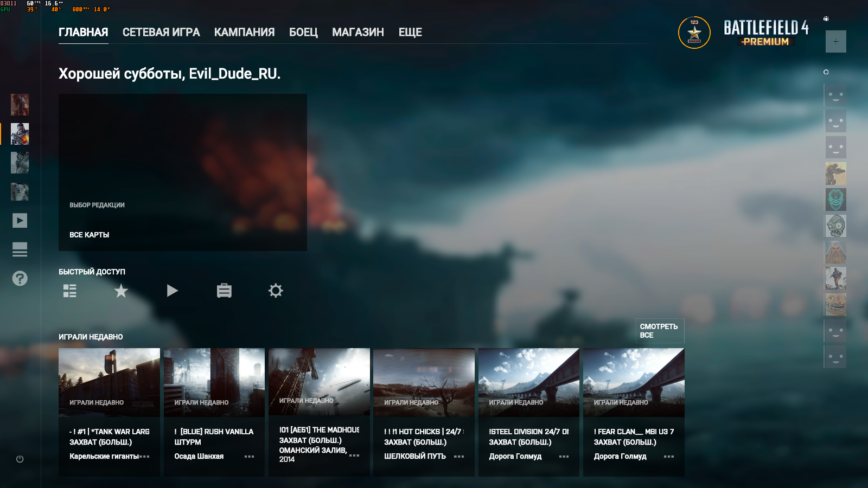Select the friend with the running soldier avatar
868x488 pixels.
[836, 278]
